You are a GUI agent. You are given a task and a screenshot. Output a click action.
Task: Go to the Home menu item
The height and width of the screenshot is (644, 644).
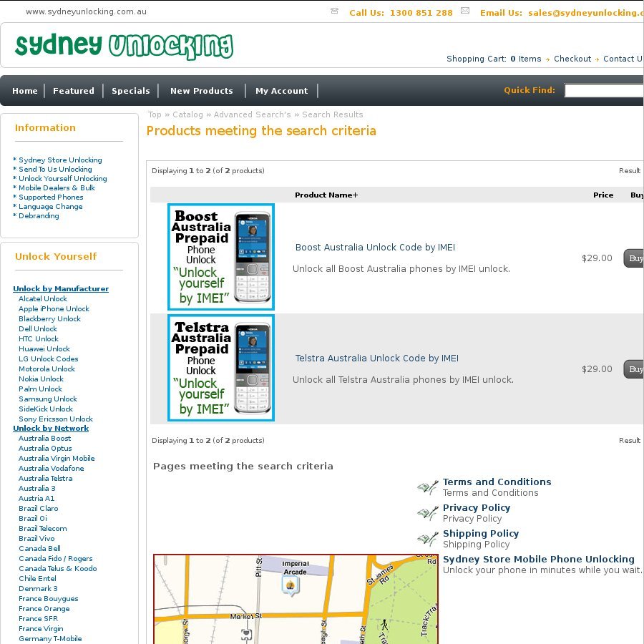tap(24, 91)
